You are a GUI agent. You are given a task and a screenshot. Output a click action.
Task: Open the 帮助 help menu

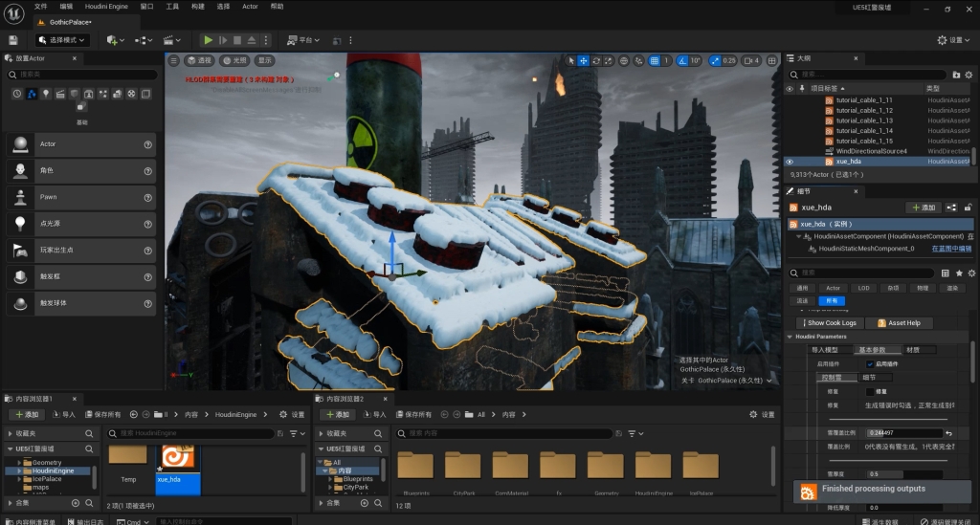pyautogui.click(x=277, y=7)
